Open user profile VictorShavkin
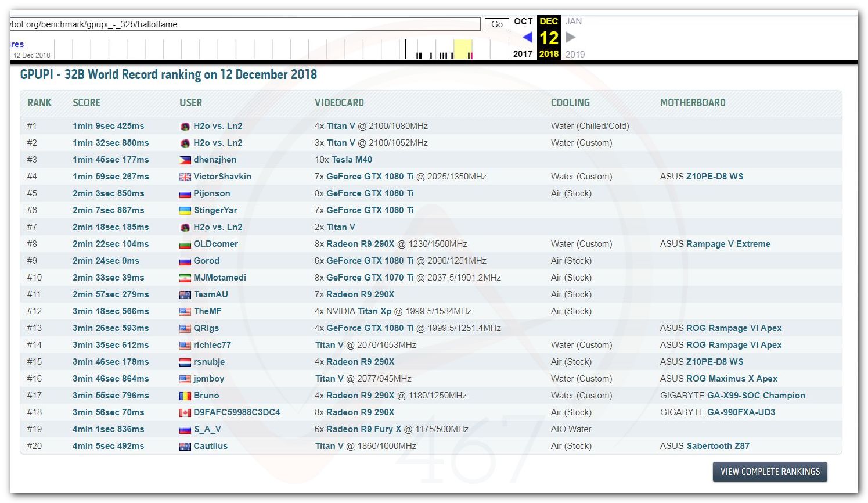Viewport: 868px width, 503px height. [222, 177]
